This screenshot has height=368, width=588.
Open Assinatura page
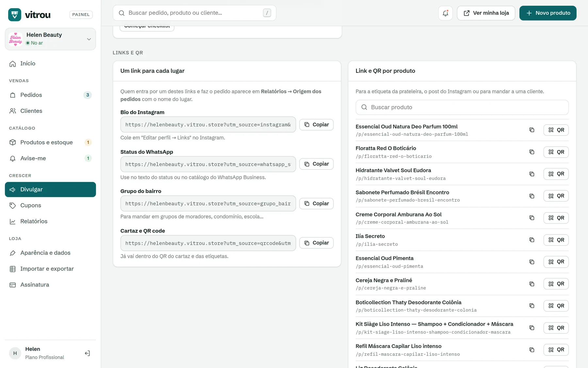[50, 285]
